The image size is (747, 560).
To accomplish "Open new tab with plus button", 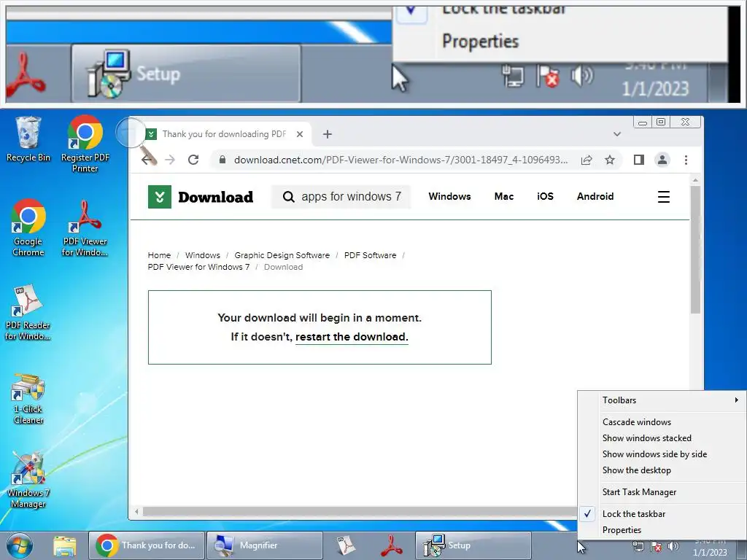I will [328, 134].
